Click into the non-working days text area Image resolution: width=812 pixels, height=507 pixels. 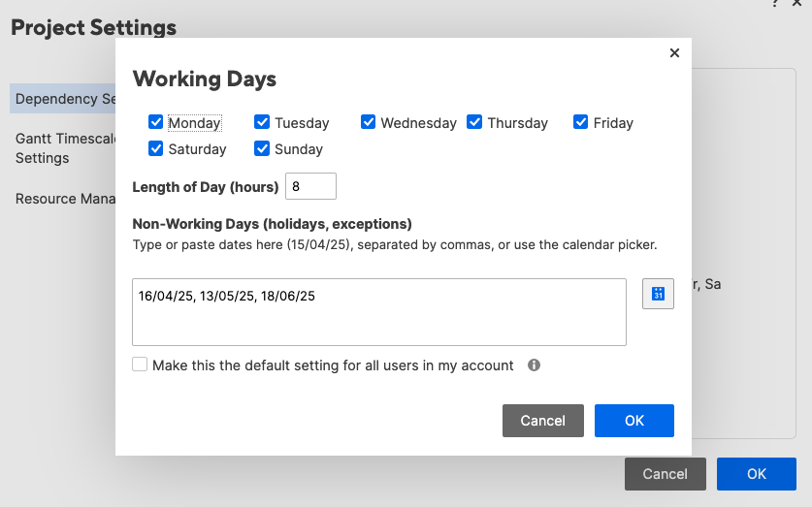pos(379,312)
